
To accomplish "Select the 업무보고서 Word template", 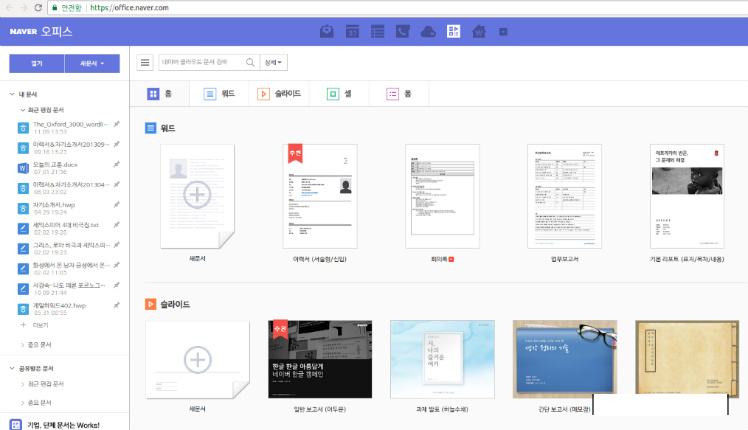I will point(564,197).
